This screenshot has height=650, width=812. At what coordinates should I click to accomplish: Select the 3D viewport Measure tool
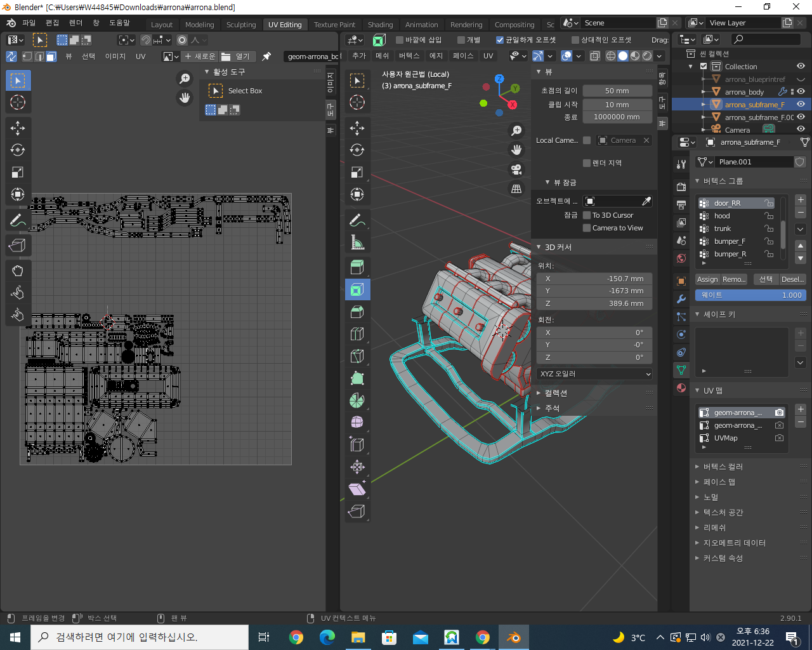click(x=357, y=242)
